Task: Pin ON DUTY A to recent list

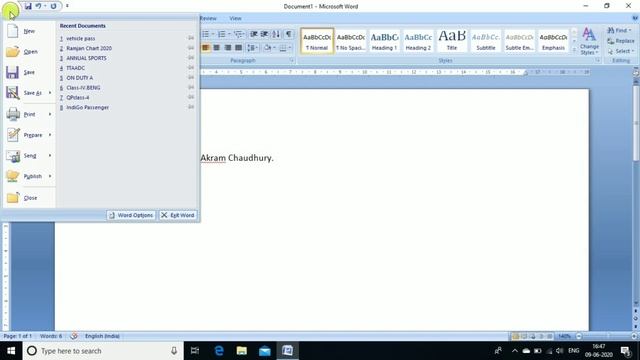Action: tap(191, 77)
